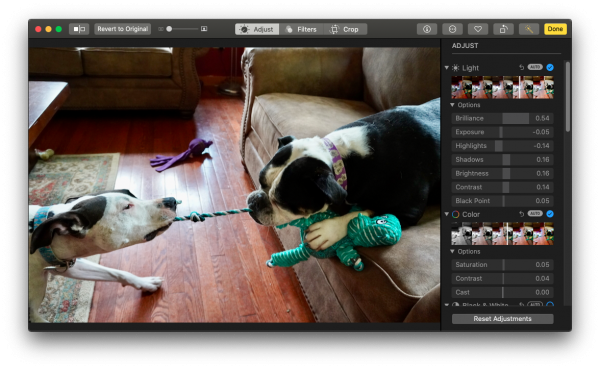Collapse Options under Color
600x369 pixels.
[452, 251]
